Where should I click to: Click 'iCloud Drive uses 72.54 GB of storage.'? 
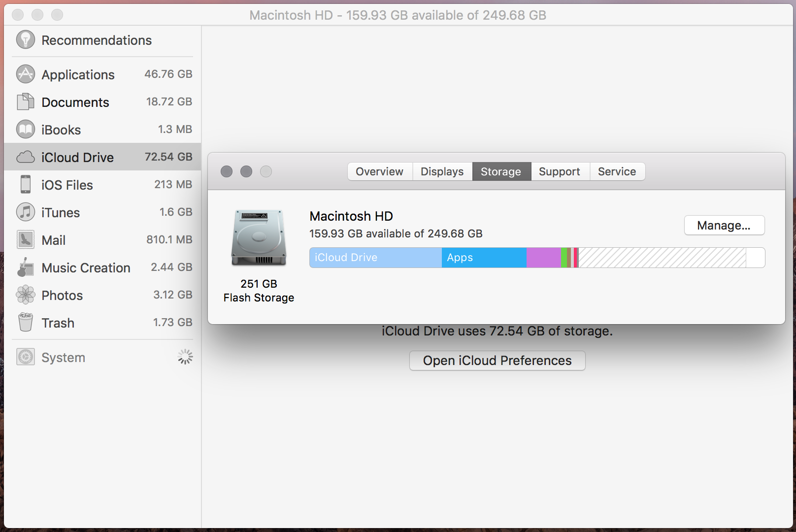(497, 331)
